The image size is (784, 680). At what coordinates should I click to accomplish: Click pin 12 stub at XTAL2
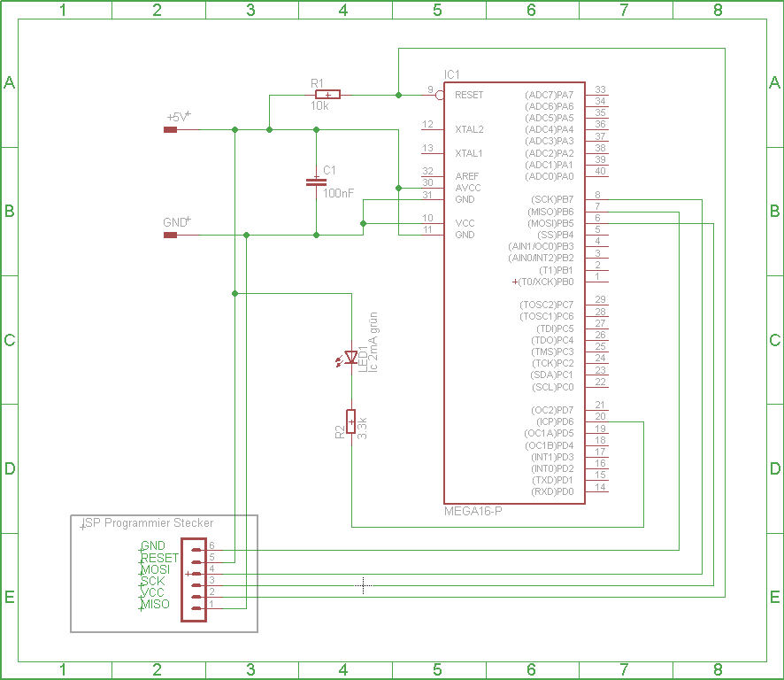433,129
